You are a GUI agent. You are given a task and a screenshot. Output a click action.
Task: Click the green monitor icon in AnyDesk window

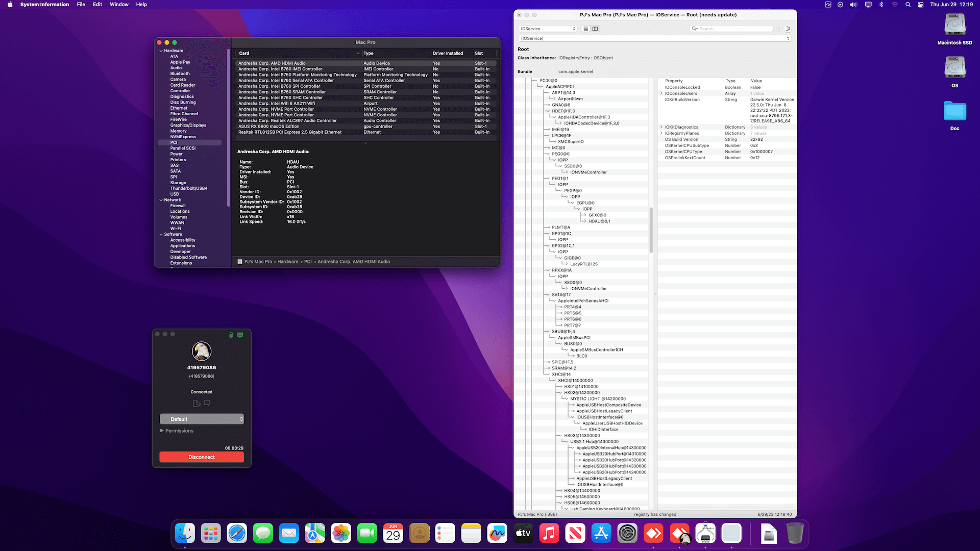coord(240,335)
